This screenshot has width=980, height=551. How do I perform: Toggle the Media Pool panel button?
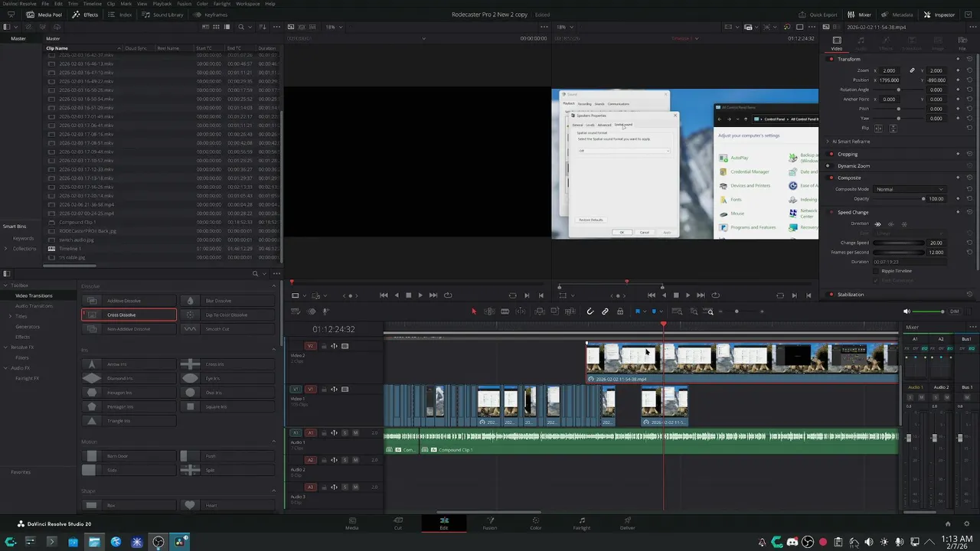coord(44,15)
